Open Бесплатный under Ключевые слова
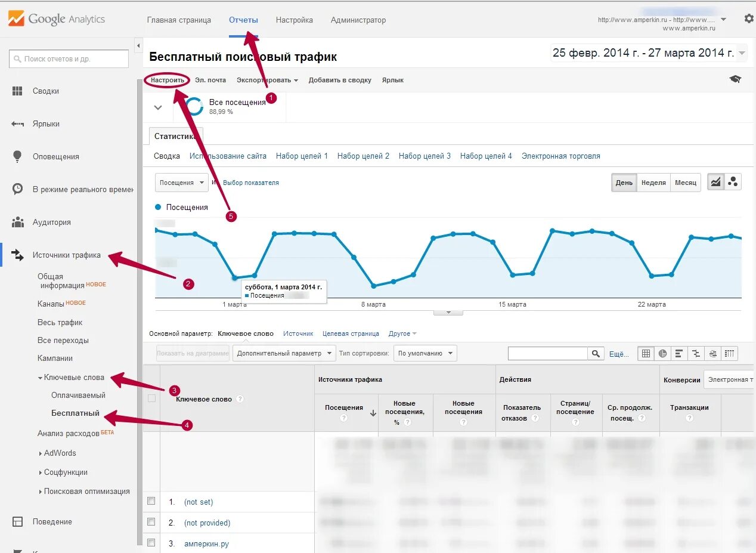756x553 pixels. (x=75, y=413)
